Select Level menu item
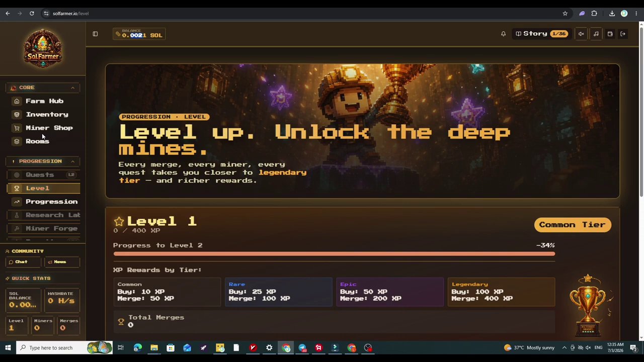This screenshot has width=644, height=362. point(43,188)
